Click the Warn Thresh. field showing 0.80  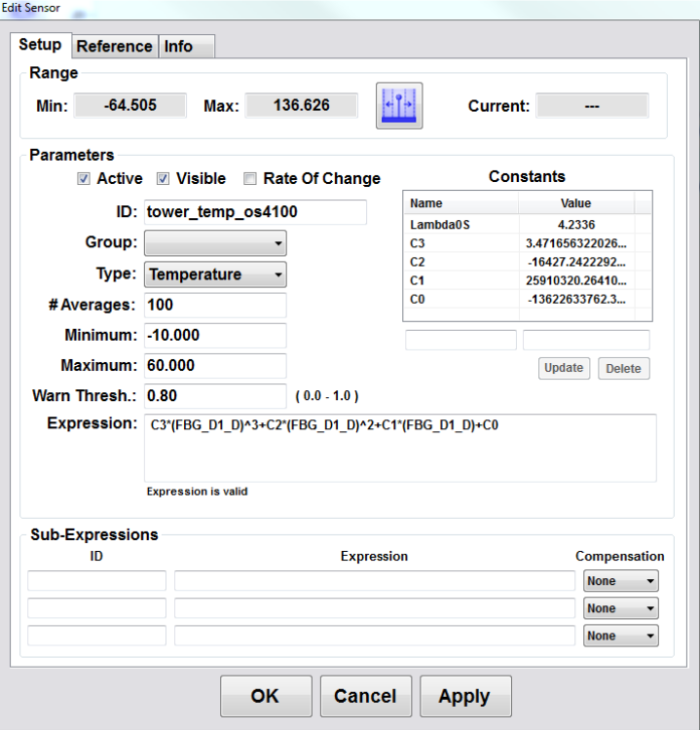215,396
